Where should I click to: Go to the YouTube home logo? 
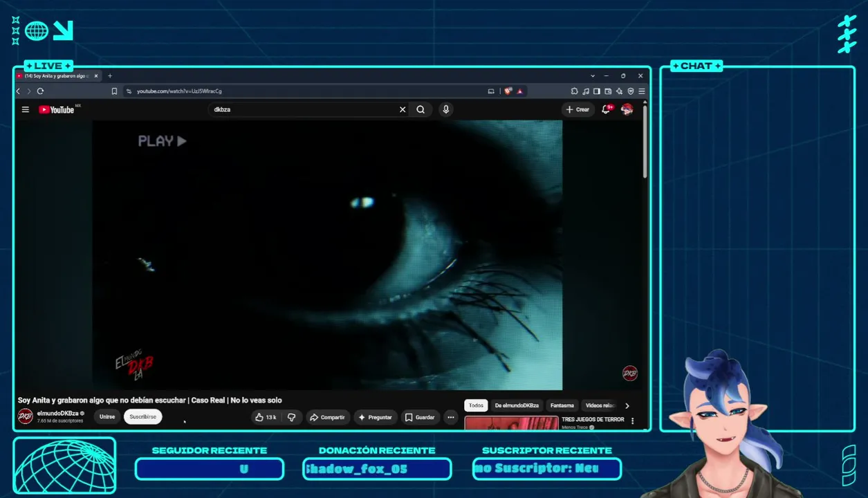(57, 109)
